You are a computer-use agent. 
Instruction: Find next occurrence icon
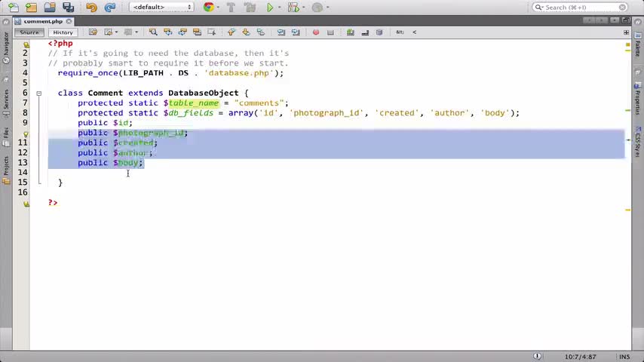click(x=182, y=32)
